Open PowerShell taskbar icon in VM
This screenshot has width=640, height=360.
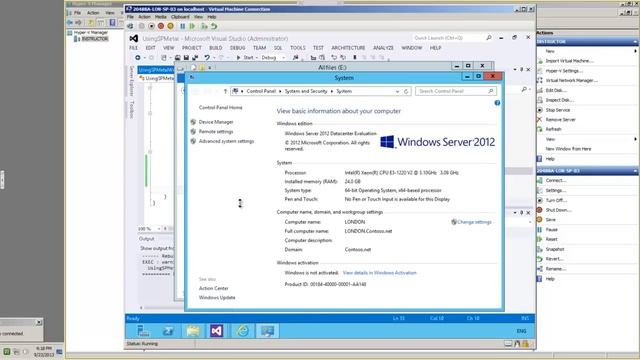click(168, 331)
